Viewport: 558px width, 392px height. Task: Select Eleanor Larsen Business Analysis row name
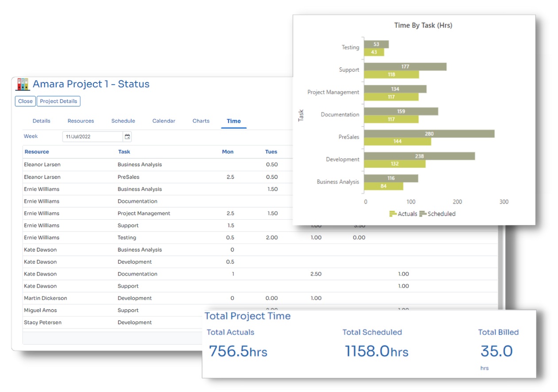[42, 164]
